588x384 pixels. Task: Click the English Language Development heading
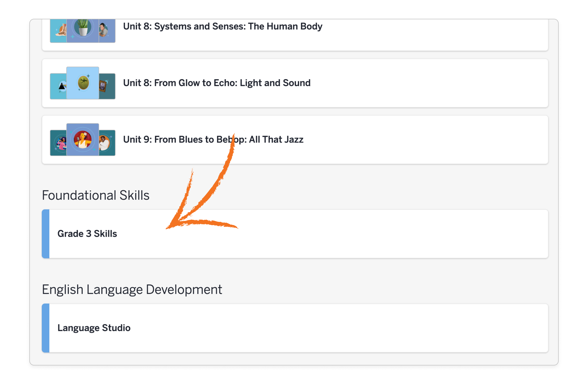132,289
